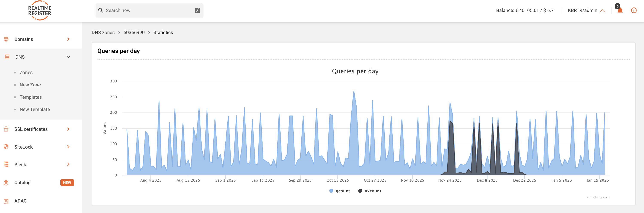Screen dimensions: 644x213
Task: Focus the Search now field
Action: (x=149, y=11)
